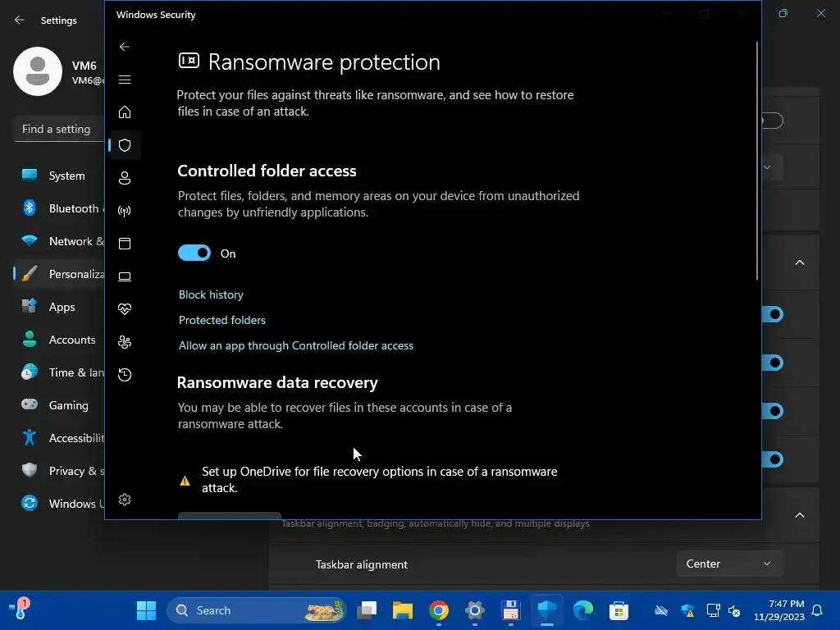Click the taskbar Search box
840x630 pixels.
pyautogui.click(x=257, y=610)
